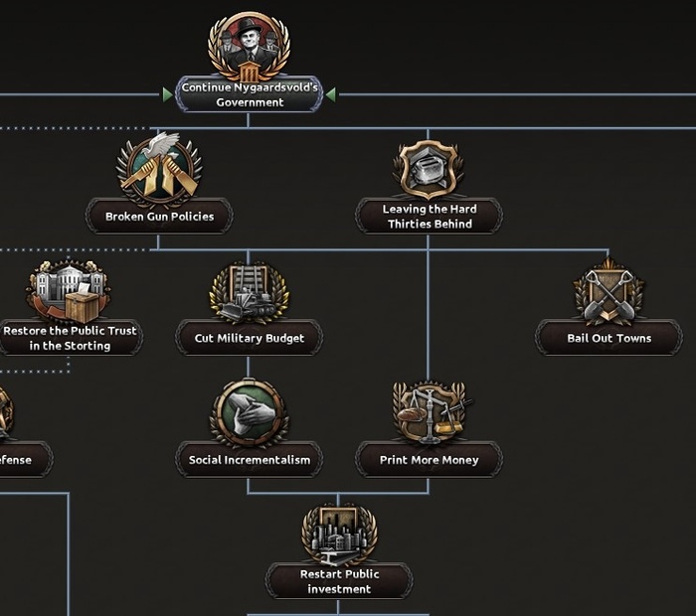This screenshot has width=696, height=616.
Task: Select the Broken Gun Policies dove icon
Action: click(159, 167)
